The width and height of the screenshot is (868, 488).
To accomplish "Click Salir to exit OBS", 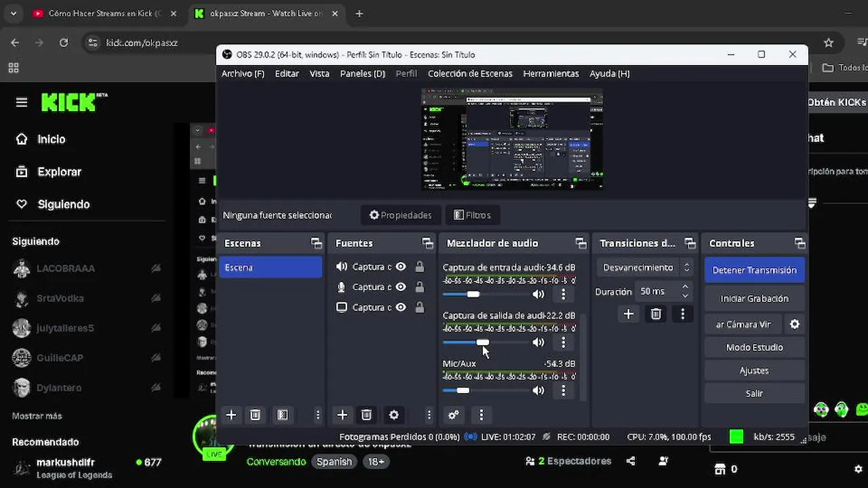I will (755, 393).
